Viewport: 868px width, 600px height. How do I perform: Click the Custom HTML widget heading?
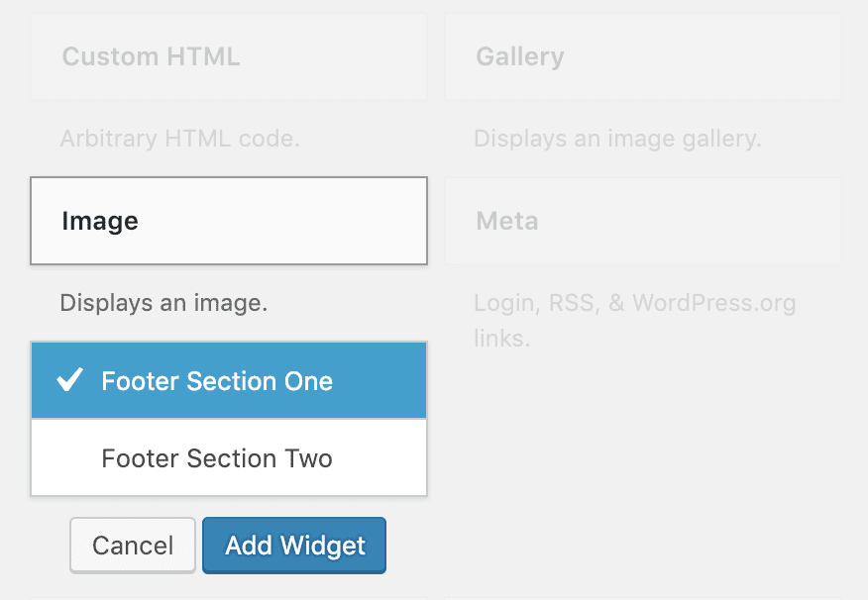click(151, 56)
